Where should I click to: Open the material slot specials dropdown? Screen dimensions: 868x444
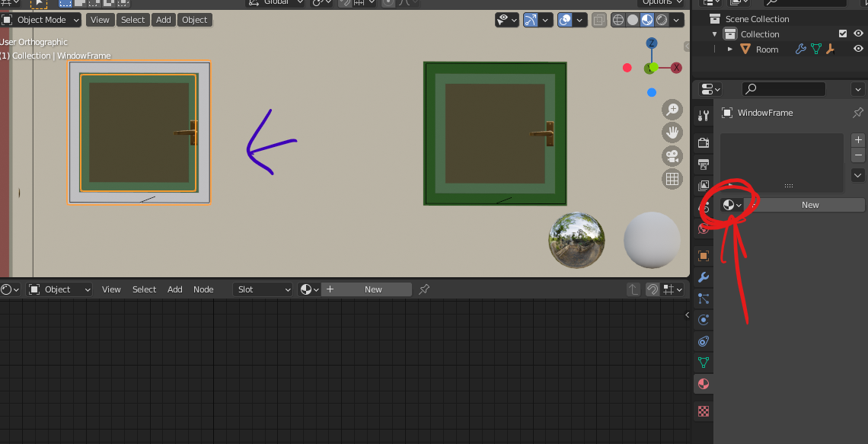(x=858, y=175)
